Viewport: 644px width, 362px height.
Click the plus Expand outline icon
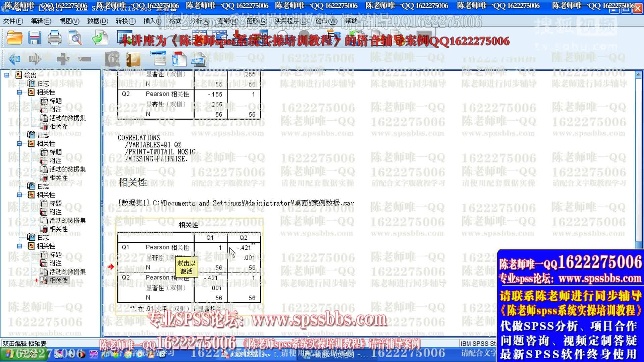click(63, 59)
